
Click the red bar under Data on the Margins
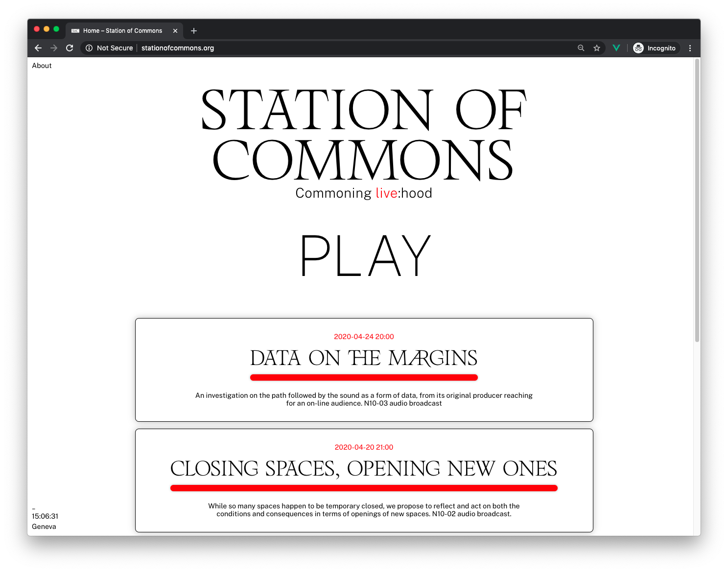tap(364, 377)
